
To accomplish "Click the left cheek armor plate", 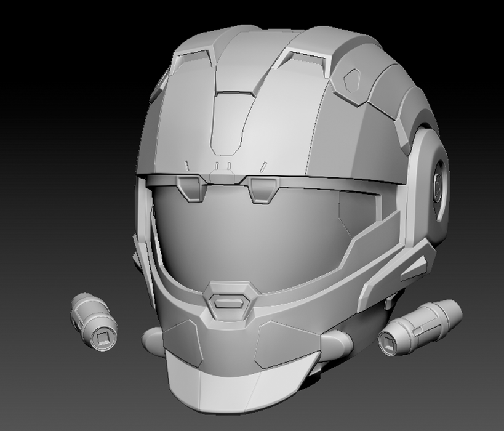I will click(185, 342).
